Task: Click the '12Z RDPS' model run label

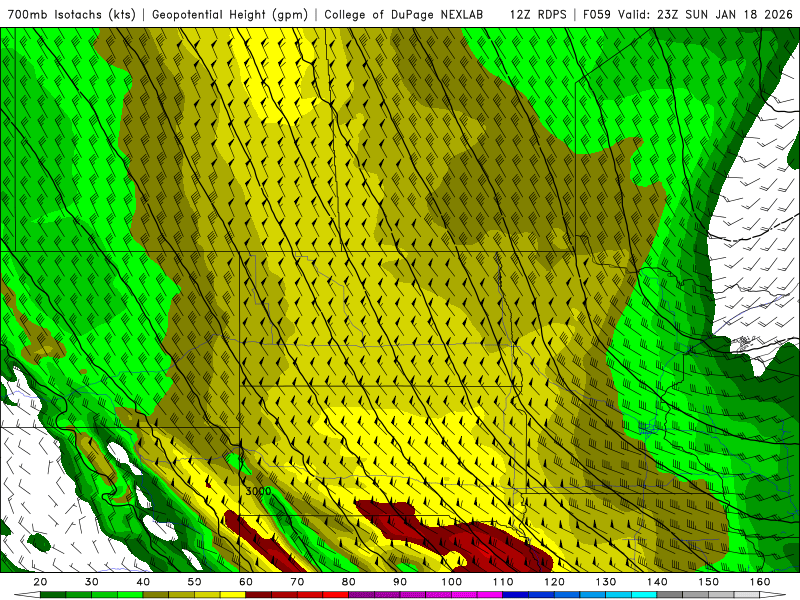Action: [538, 14]
